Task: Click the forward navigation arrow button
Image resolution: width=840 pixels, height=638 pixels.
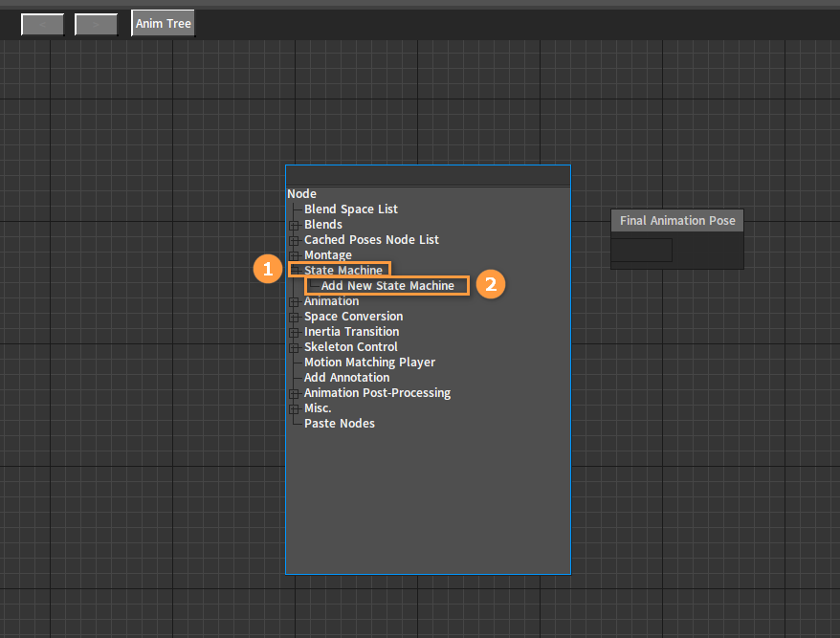Action: pos(96,24)
